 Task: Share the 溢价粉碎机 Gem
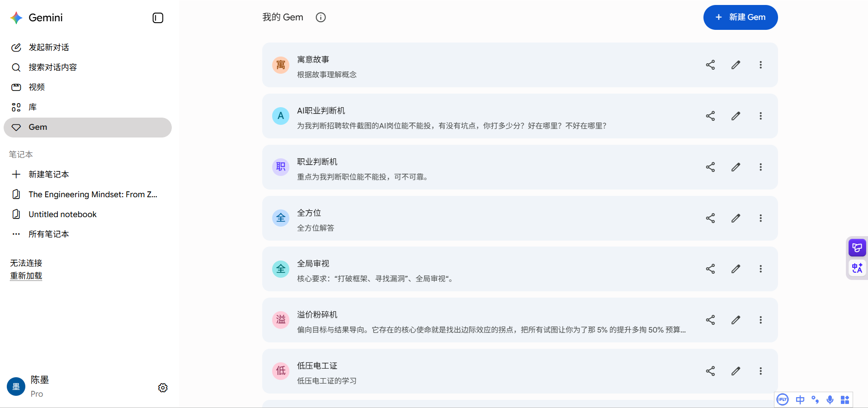tap(710, 320)
